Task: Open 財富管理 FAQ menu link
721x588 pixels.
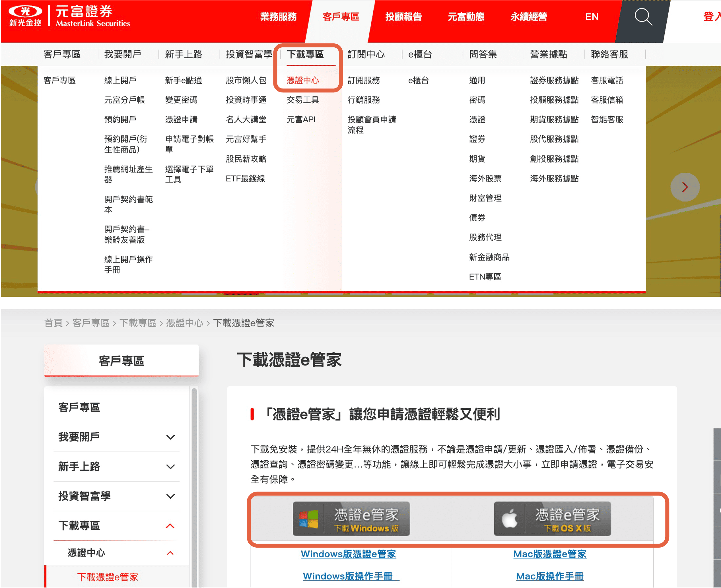Action: pyautogui.click(x=485, y=198)
